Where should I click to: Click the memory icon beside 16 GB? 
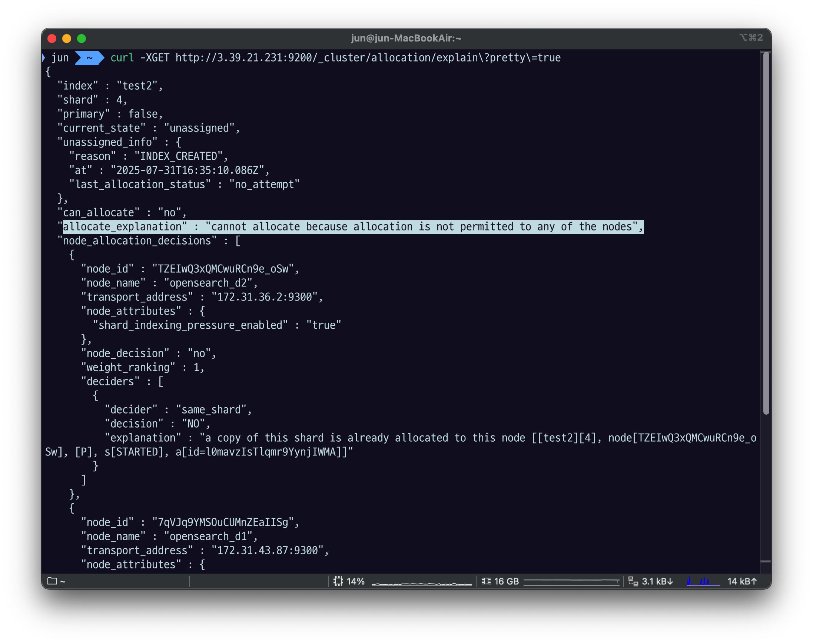click(486, 581)
